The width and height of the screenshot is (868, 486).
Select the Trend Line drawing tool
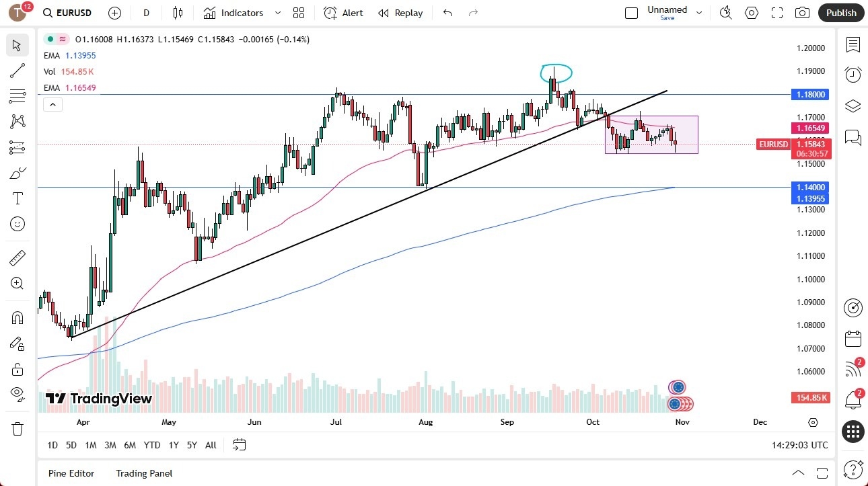click(x=17, y=71)
